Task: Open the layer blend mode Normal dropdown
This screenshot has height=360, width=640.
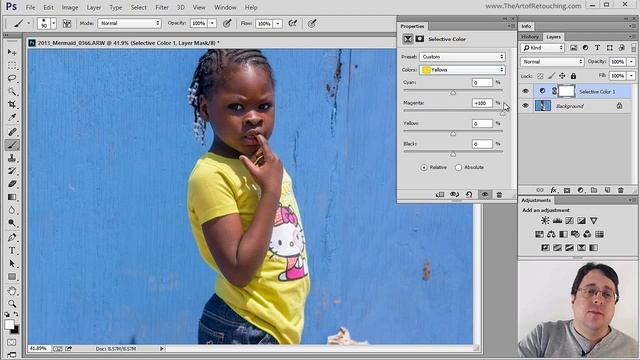Action: [552, 62]
